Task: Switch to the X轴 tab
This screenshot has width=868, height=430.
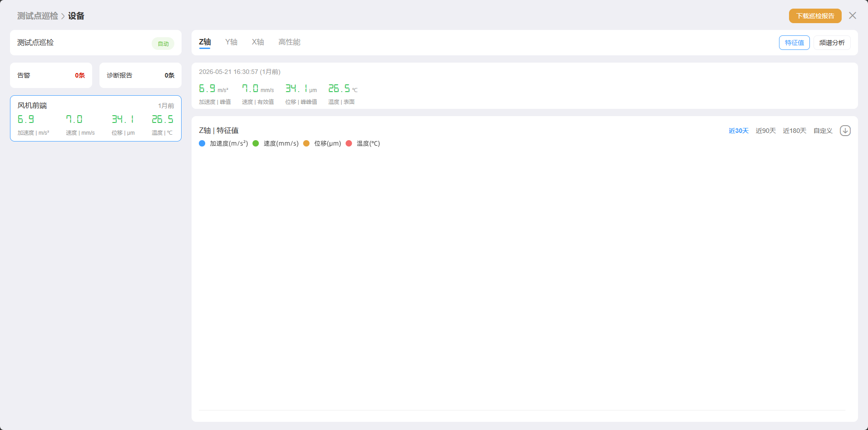Action: [x=258, y=42]
